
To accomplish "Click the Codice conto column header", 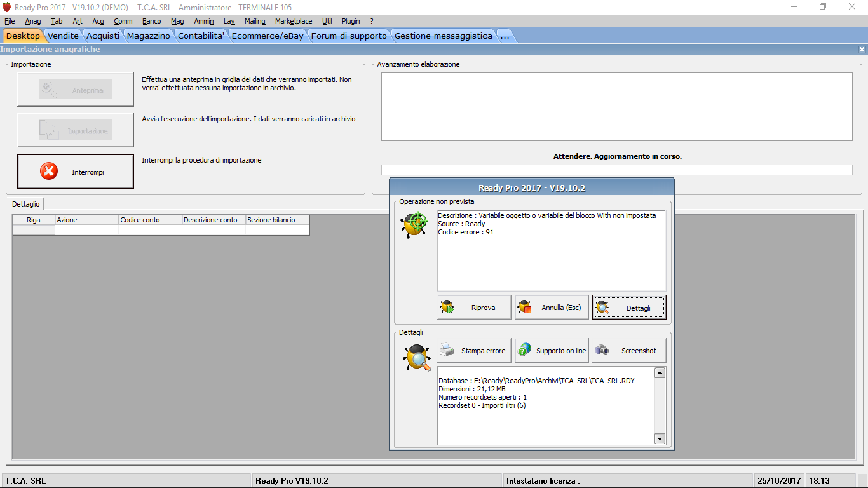I will coord(151,220).
